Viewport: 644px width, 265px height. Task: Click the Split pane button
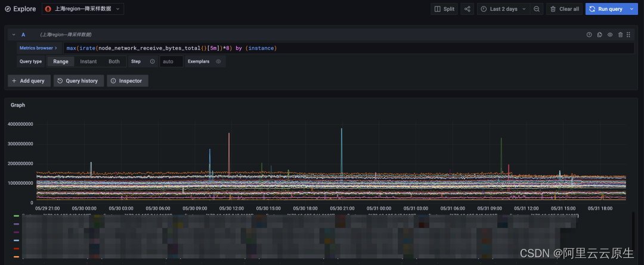(x=444, y=9)
